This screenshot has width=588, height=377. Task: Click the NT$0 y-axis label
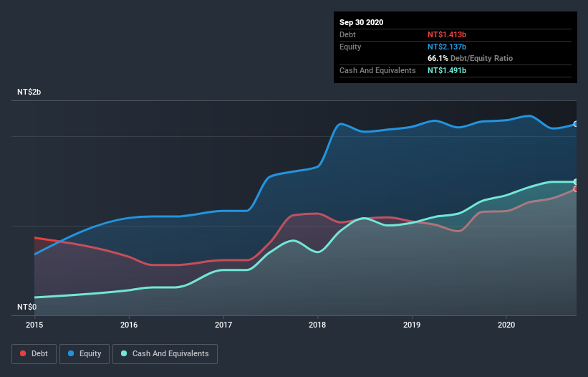27,307
